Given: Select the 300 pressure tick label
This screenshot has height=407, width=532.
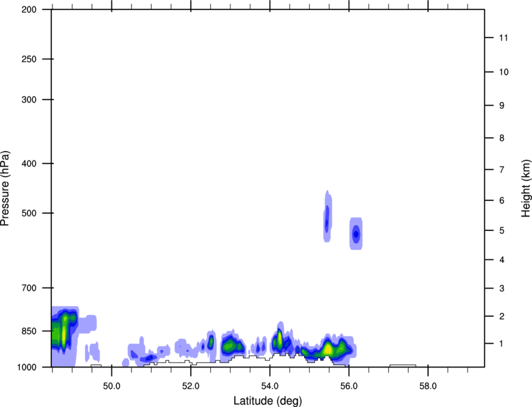Looking at the screenshot, I should 29,100.
